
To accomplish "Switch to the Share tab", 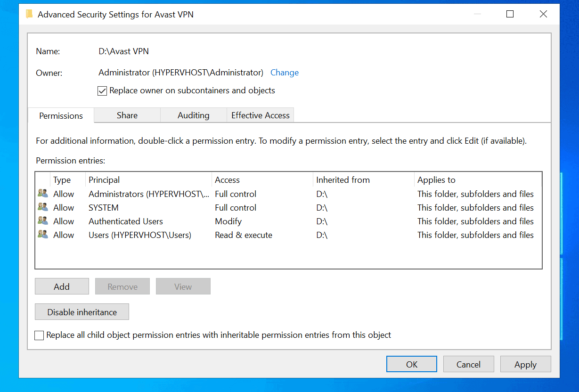I will (x=127, y=115).
